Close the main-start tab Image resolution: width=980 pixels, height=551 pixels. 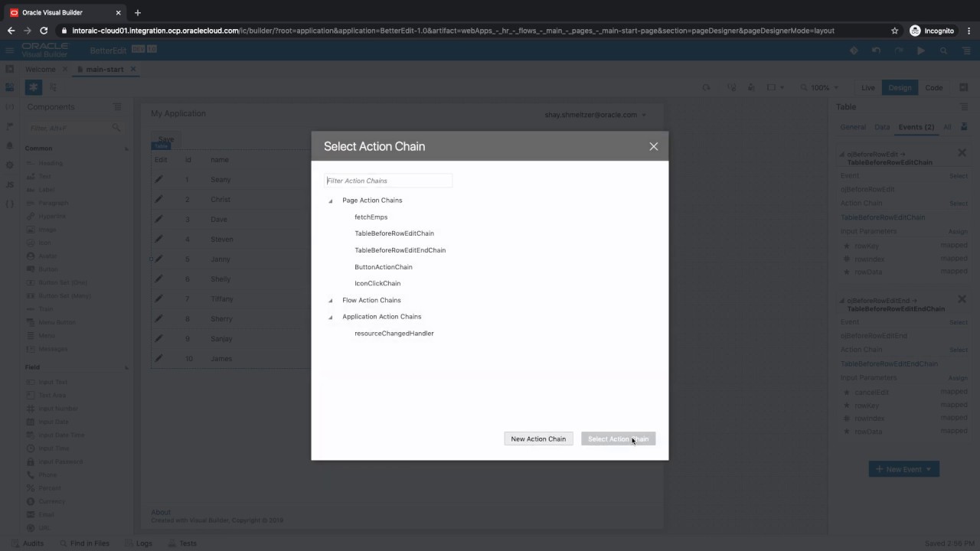coord(132,69)
